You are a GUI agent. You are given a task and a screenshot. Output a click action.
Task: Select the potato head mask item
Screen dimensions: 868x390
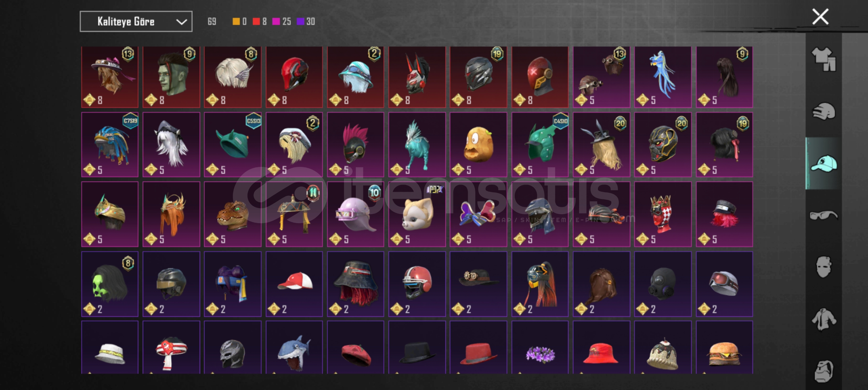pyautogui.click(x=478, y=144)
